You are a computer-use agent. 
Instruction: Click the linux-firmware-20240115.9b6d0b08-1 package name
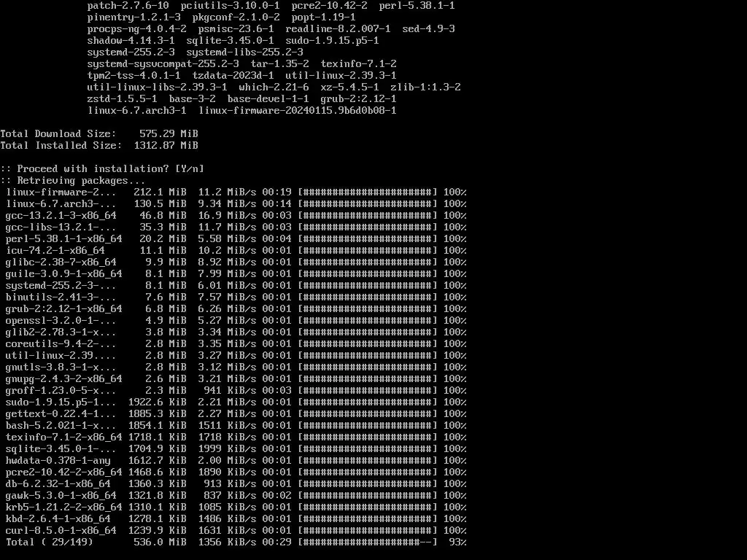click(x=298, y=111)
